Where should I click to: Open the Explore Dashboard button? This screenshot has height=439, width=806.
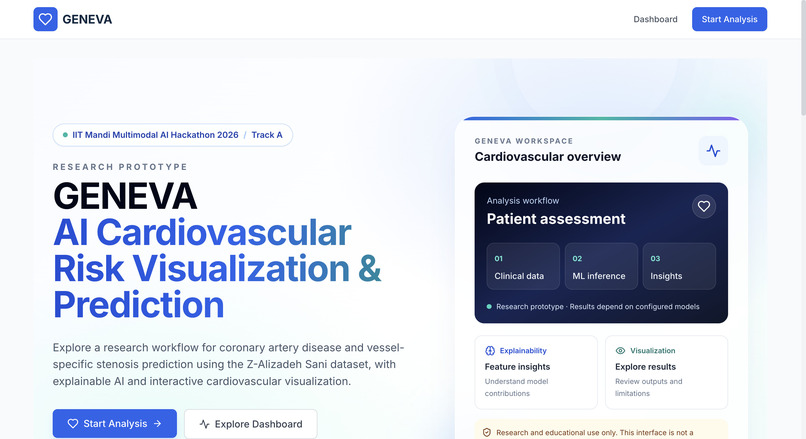(x=251, y=424)
